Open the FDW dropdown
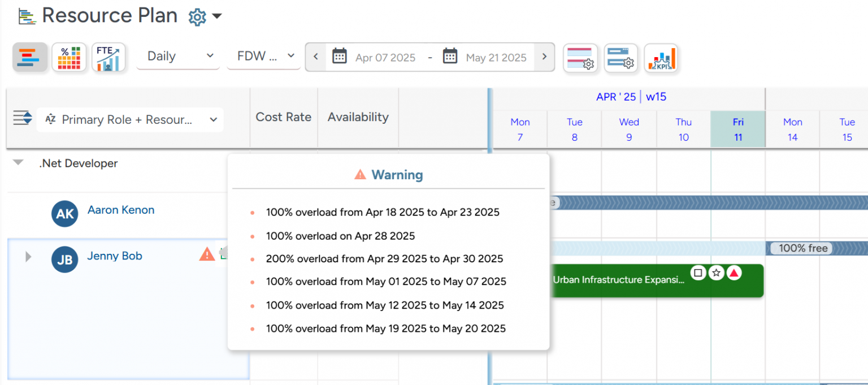This screenshot has height=385, width=868. point(263,56)
